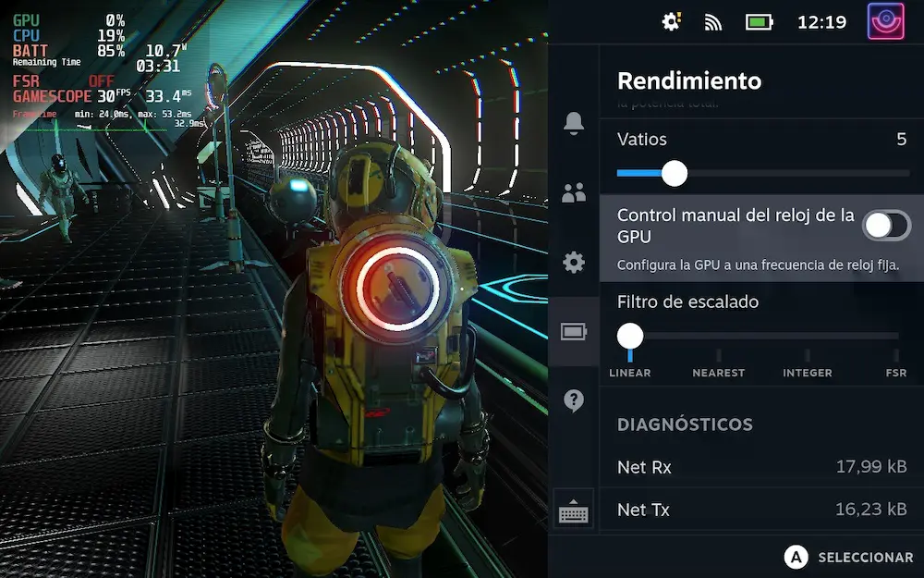Click the Filtro de escalado label
This screenshot has width=924, height=578.
[687, 302]
